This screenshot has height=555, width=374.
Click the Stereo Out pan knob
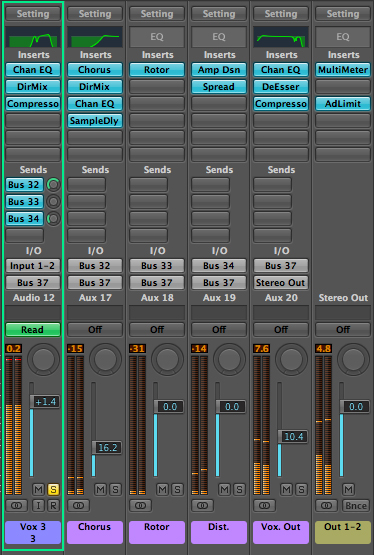pos(353,360)
